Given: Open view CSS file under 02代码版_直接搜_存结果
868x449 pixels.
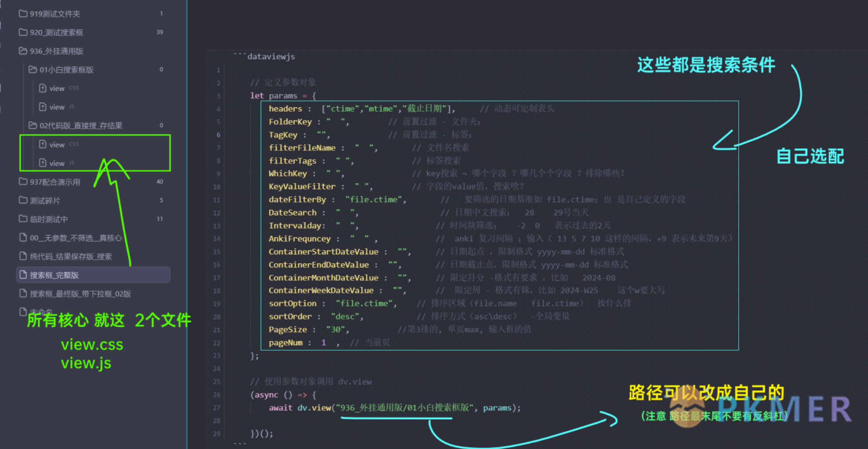Looking at the screenshot, I should tap(58, 144).
